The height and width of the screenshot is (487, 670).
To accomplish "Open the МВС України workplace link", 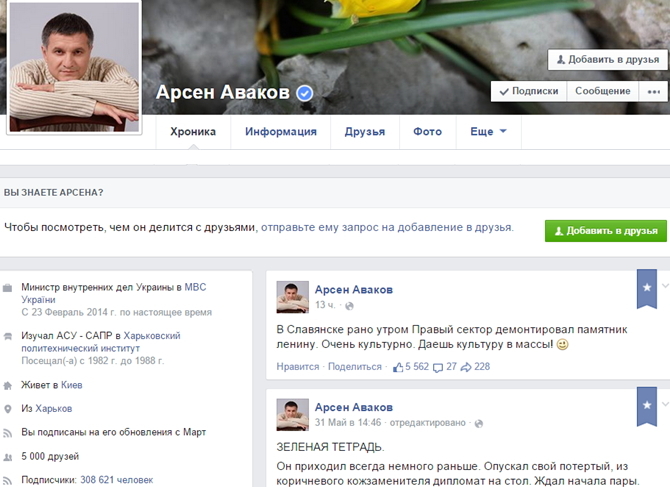I will [114, 293].
